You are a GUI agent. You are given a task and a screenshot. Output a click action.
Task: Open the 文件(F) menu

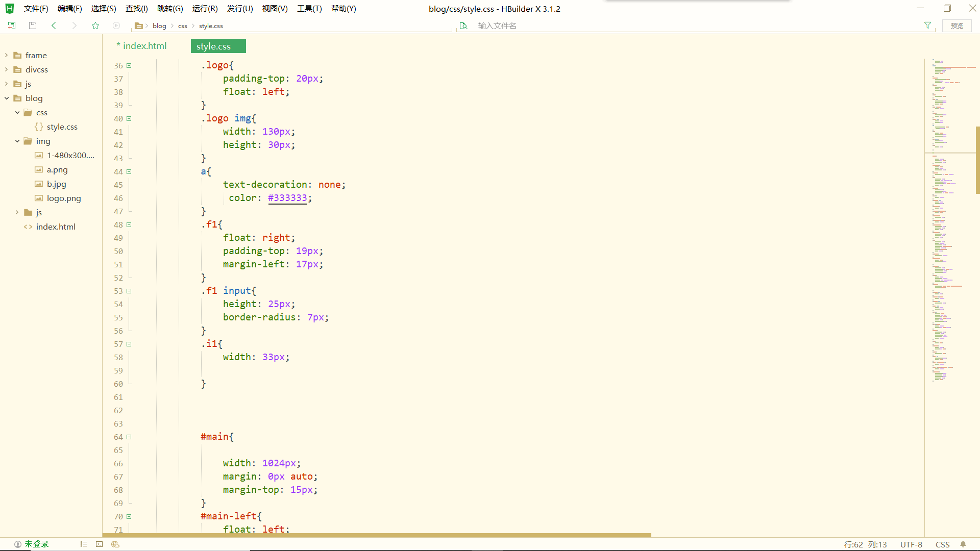click(36, 9)
